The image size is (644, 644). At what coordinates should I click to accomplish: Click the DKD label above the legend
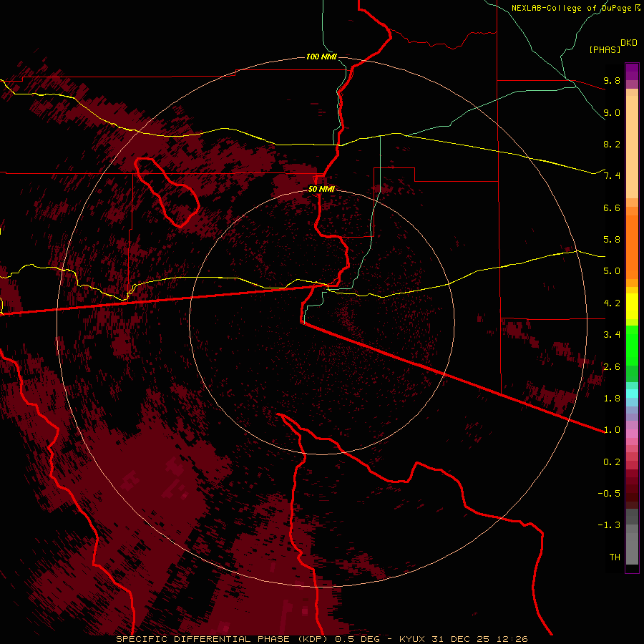(629, 43)
